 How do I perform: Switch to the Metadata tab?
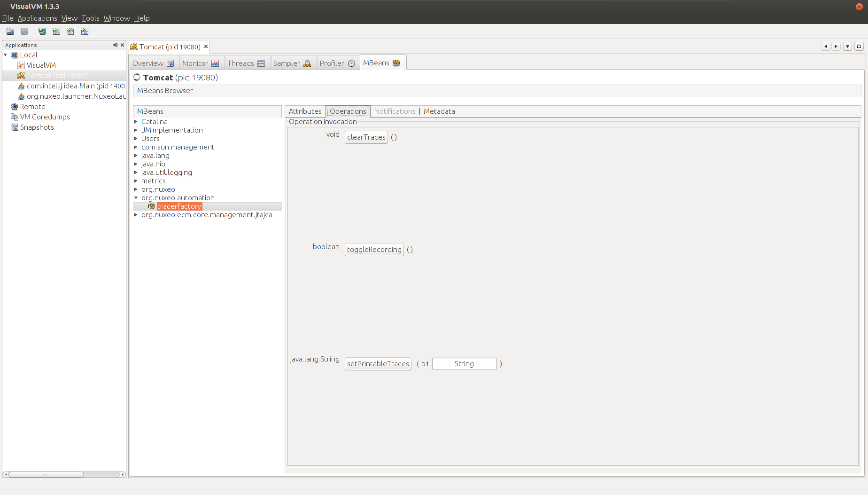(x=439, y=111)
